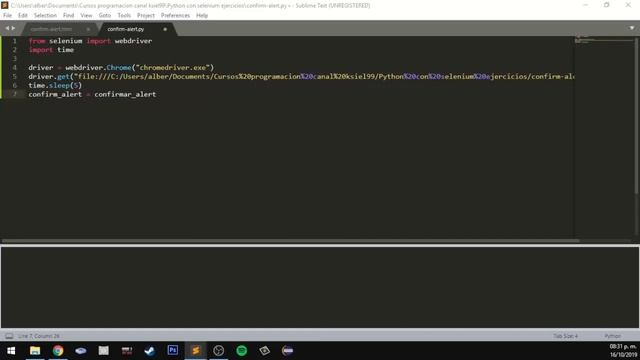
Task: Click 'sleep' on line 6
Action: (59, 85)
